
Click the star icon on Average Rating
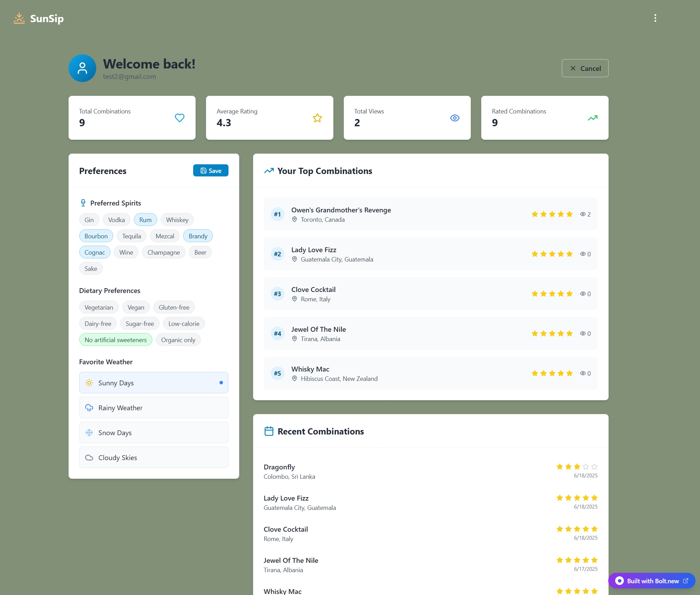click(317, 118)
